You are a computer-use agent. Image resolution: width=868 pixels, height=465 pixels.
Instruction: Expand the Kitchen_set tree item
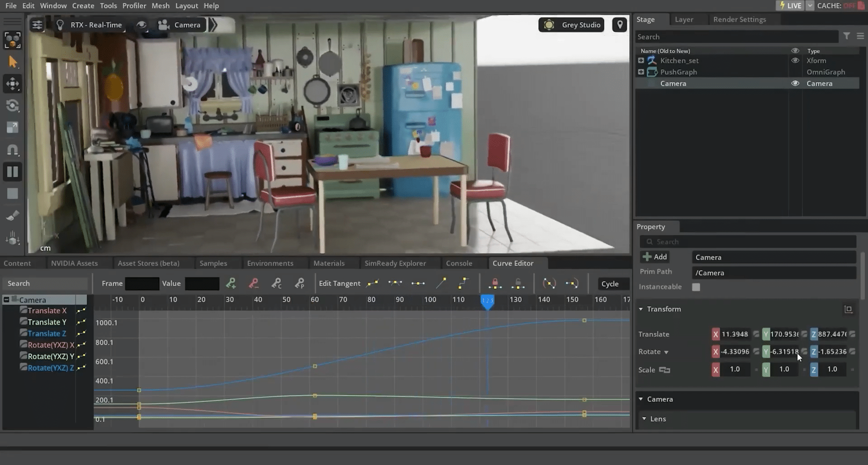click(x=641, y=61)
